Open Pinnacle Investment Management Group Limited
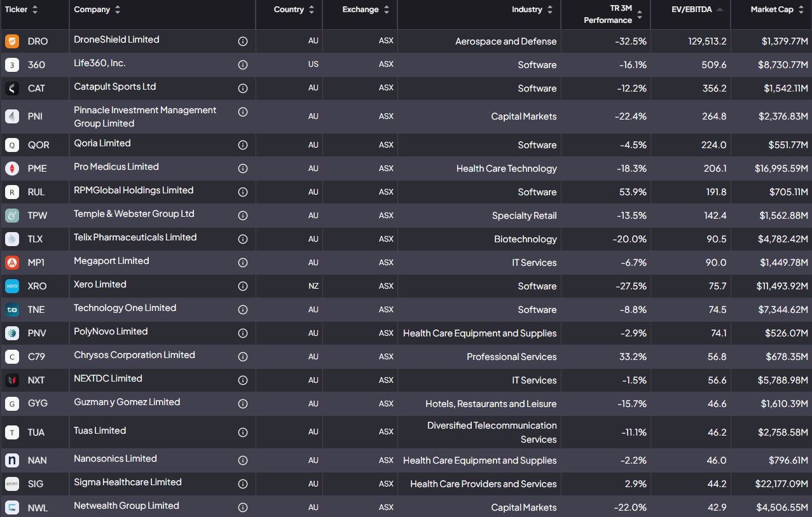 pos(145,116)
